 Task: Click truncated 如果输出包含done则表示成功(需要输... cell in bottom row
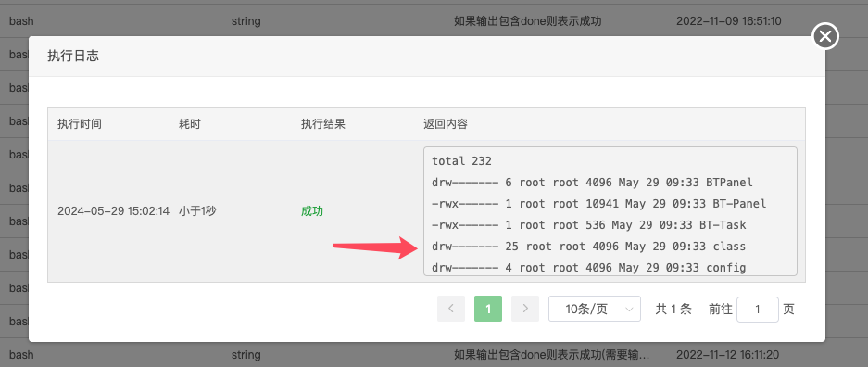pyautogui.click(x=551, y=354)
